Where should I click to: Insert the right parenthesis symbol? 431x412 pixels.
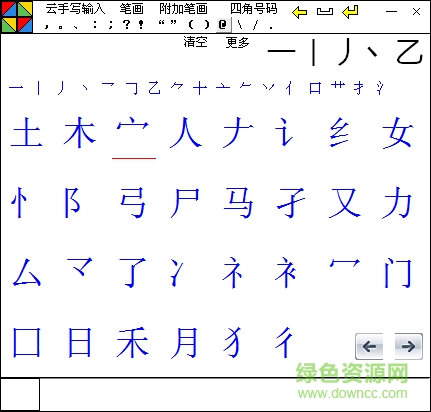207,24
